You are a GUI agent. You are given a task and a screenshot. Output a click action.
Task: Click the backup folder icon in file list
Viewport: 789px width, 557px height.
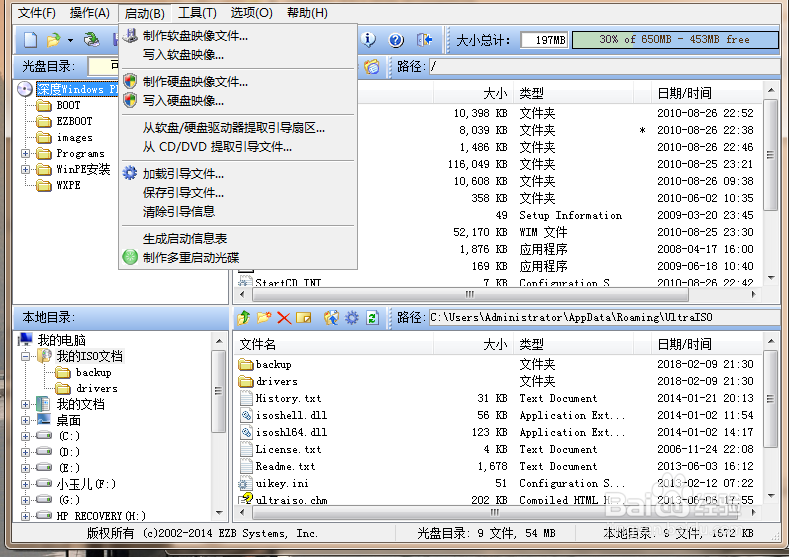pyautogui.click(x=246, y=364)
